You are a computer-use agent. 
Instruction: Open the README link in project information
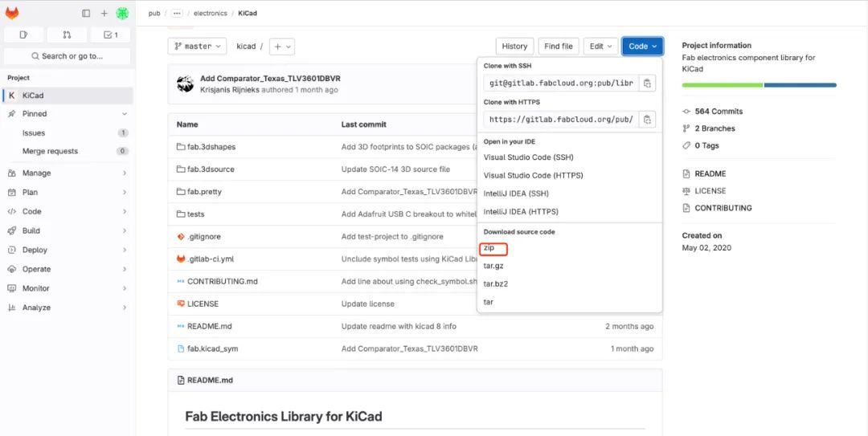tap(710, 173)
